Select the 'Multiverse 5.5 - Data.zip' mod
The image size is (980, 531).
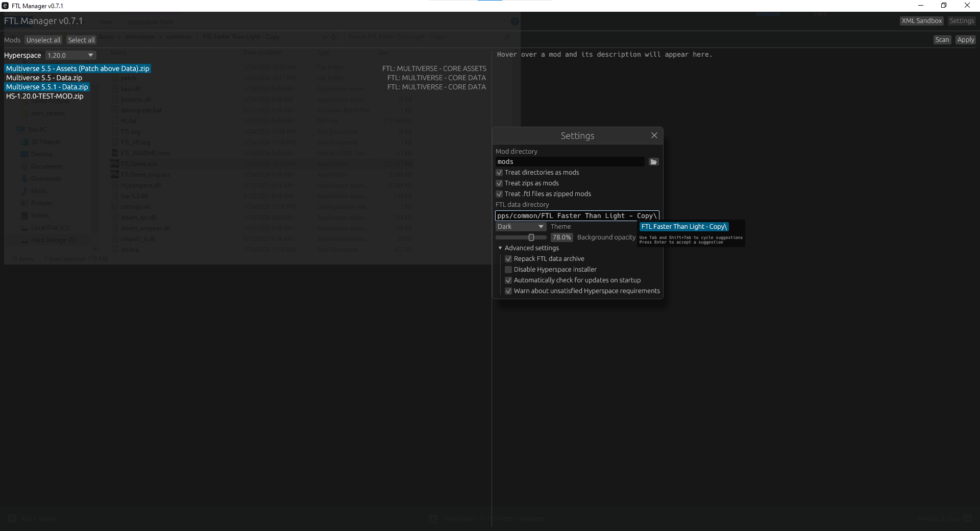44,78
